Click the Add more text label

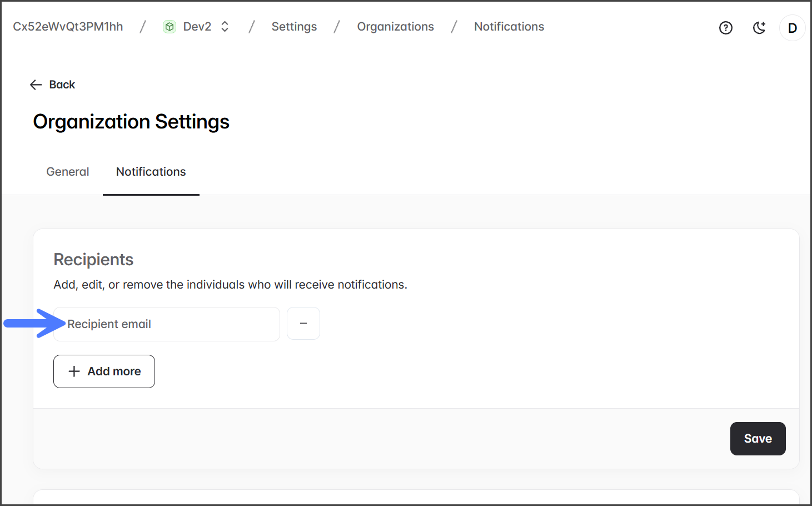[114, 371]
